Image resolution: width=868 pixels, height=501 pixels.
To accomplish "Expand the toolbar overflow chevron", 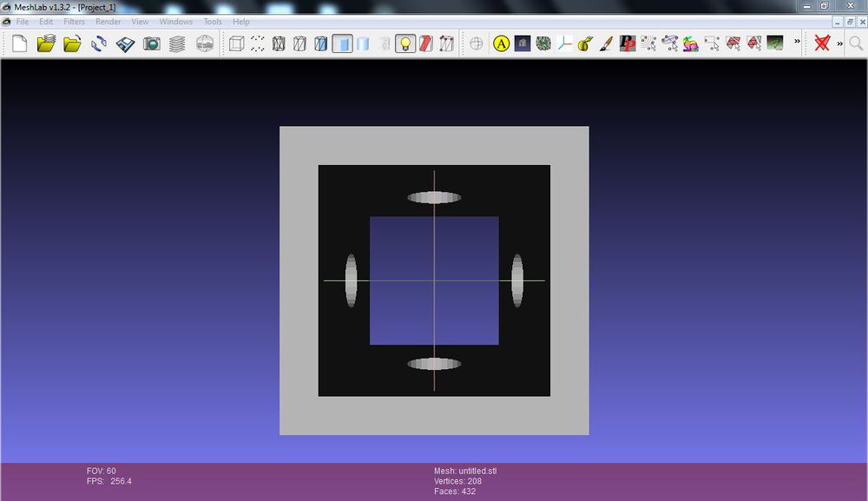I will pos(798,42).
